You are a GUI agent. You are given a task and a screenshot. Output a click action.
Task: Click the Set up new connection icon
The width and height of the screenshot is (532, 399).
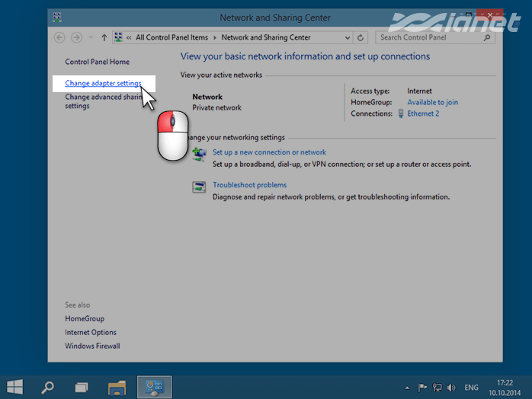pos(199,155)
